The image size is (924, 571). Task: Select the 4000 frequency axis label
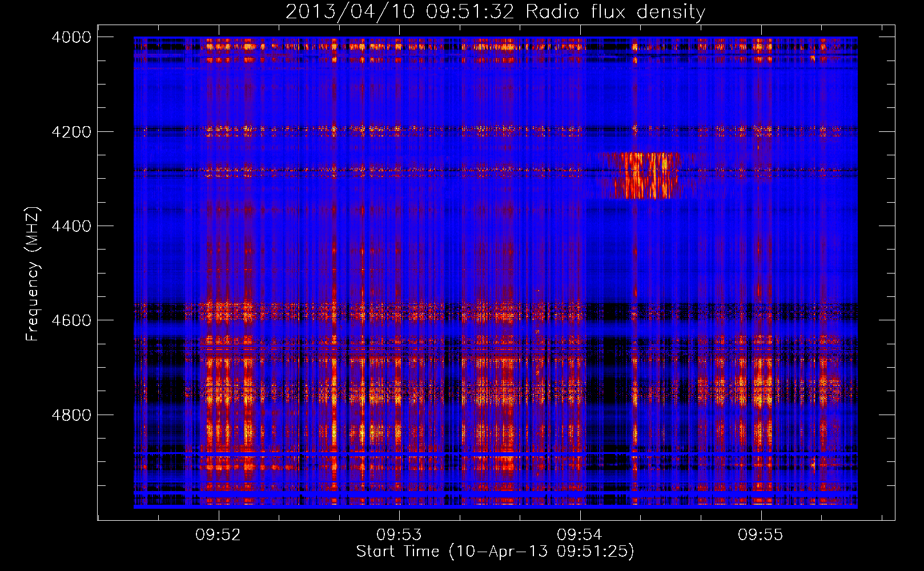71,37
